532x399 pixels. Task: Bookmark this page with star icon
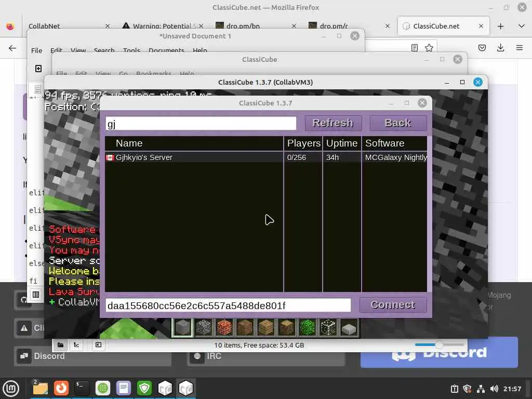click(x=429, y=48)
